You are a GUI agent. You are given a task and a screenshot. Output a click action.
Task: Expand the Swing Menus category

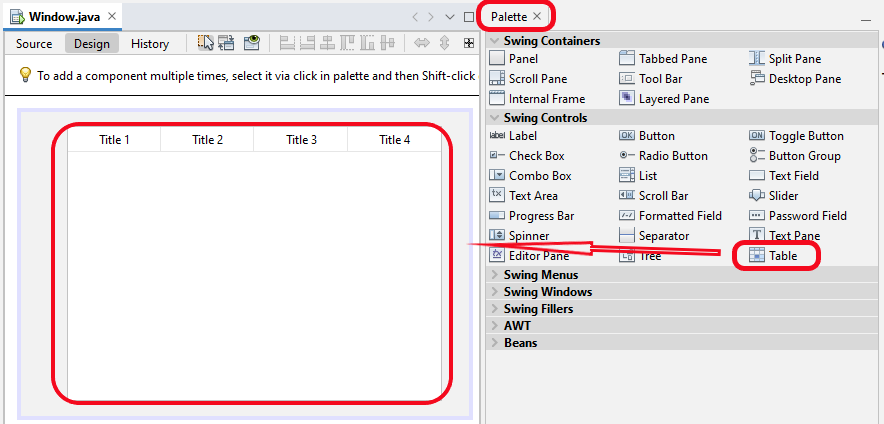pos(540,275)
